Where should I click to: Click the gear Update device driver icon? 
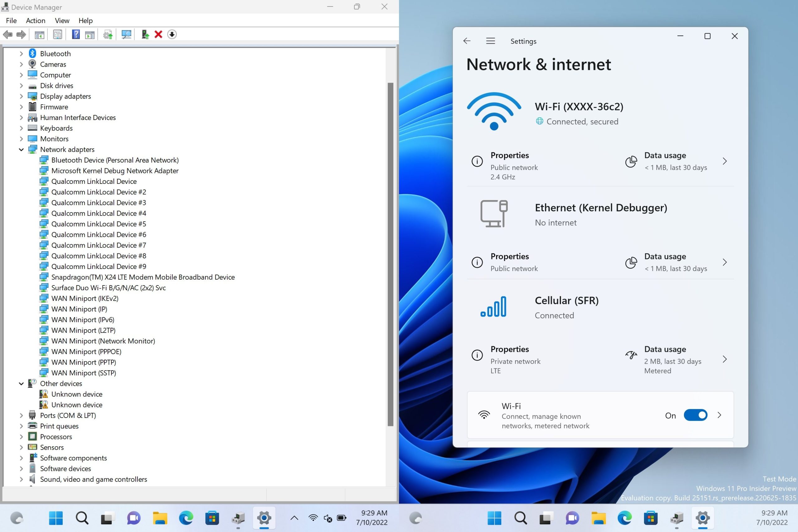(x=108, y=34)
